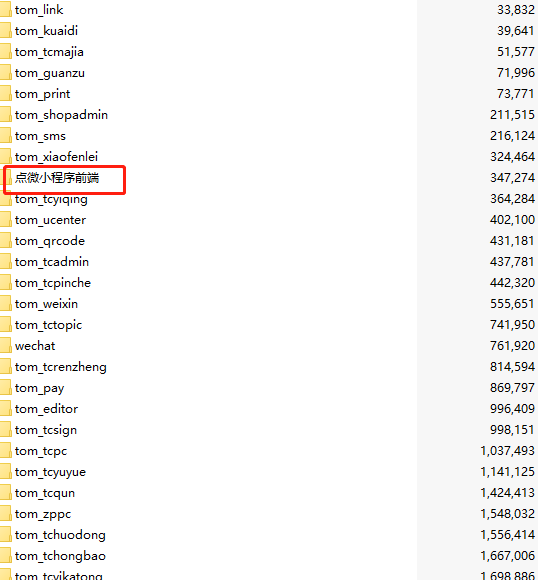Screen dimensions: 538x580
Task: Click the tom_link folder icon
Action: pyautogui.click(x=6, y=10)
